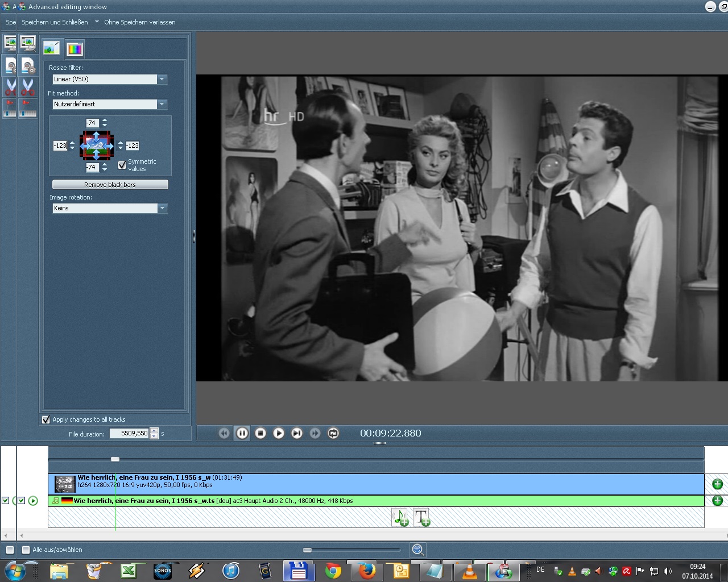Image resolution: width=728 pixels, height=582 pixels.
Task: Step to next frame in preview
Action: tap(297, 433)
